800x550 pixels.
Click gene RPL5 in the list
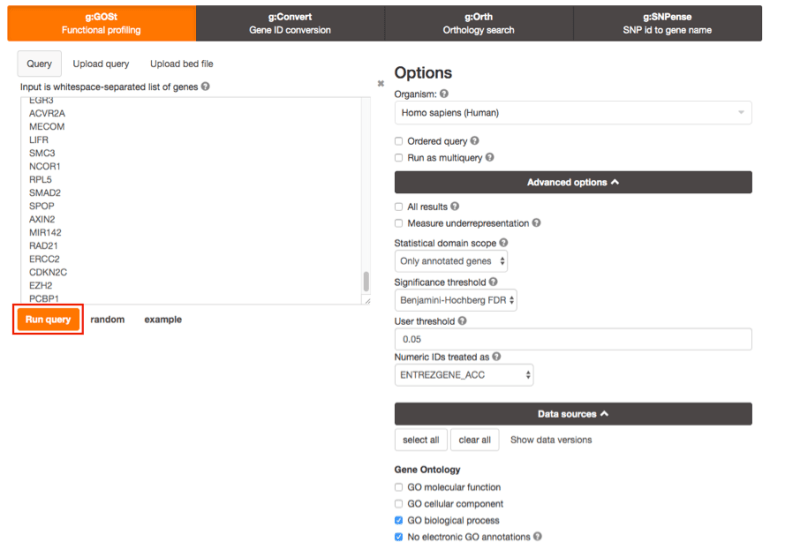pyautogui.click(x=40, y=180)
